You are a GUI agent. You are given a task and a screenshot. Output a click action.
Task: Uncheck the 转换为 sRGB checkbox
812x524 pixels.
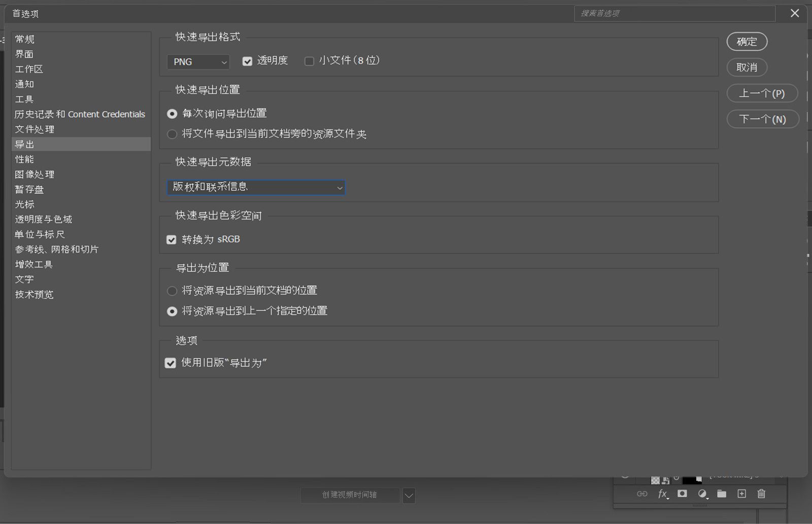click(172, 239)
